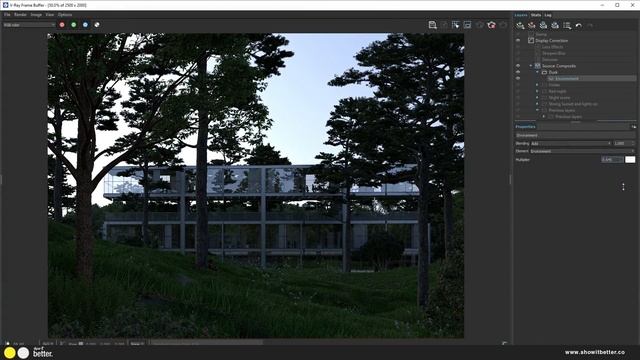
Task: Click the Multiplier value field
Action: [x=611, y=160]
